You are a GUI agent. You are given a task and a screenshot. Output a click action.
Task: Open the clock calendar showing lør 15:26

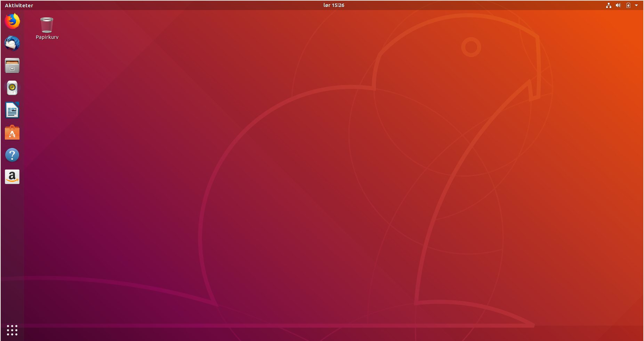point(334,5)
